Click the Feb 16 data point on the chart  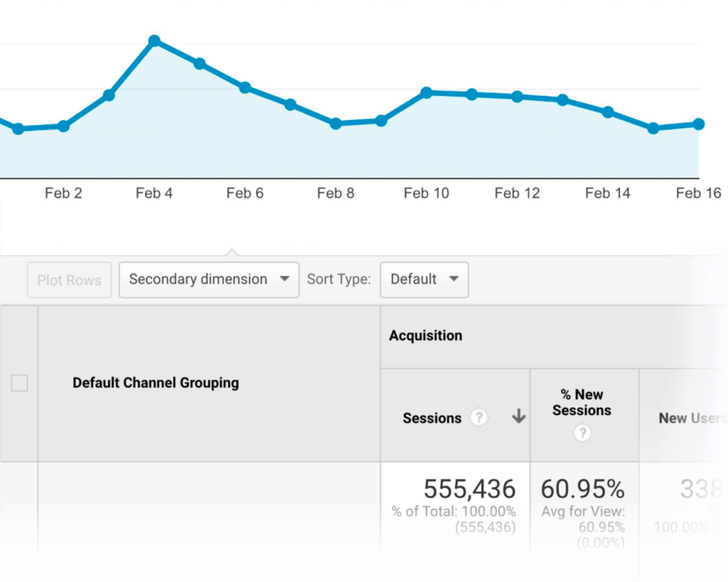pos(699,124)
